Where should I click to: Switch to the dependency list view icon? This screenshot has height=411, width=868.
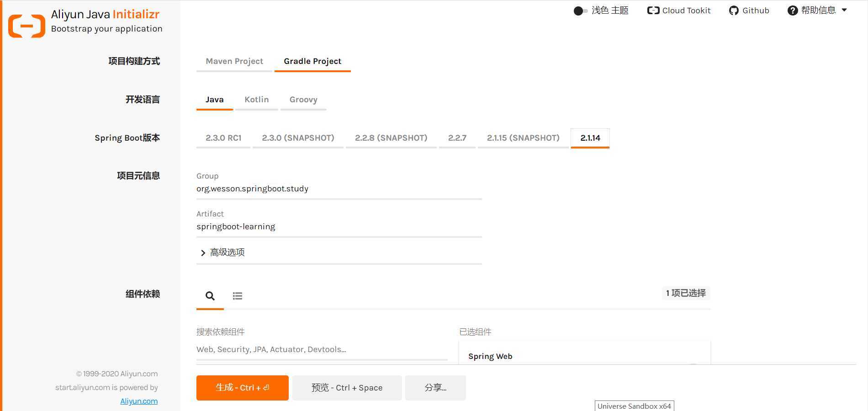pos(238,296)
